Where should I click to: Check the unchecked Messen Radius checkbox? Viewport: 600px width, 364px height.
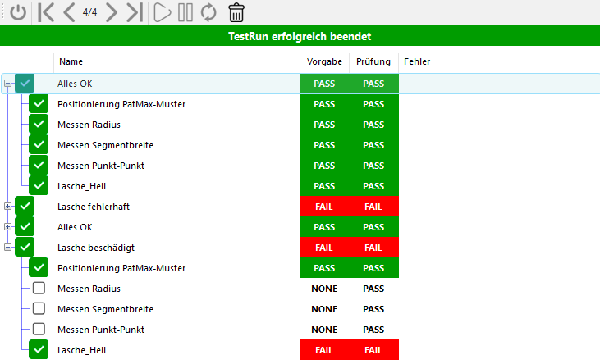[39, 289]
